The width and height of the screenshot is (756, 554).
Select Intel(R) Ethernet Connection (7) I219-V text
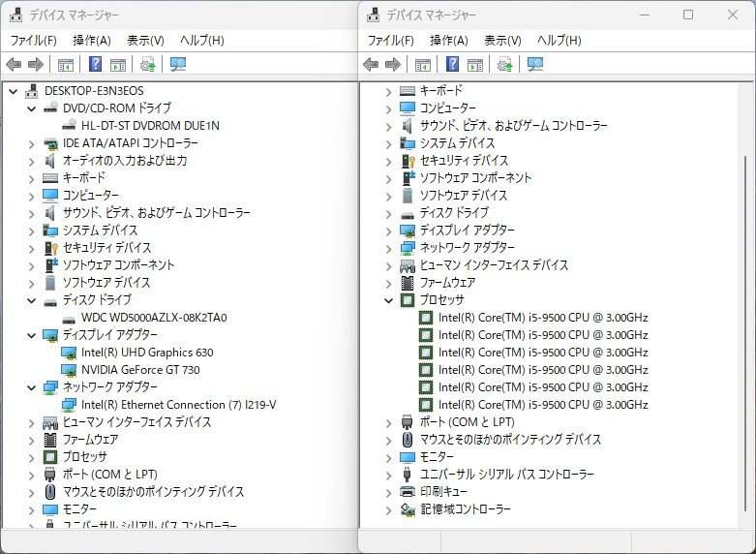(x=178, y=405)
